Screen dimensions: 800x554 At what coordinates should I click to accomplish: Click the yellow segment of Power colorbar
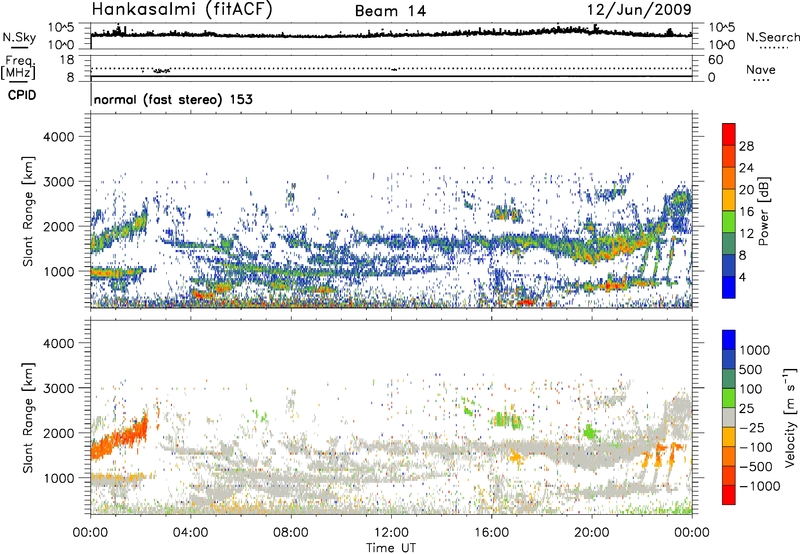729,199
